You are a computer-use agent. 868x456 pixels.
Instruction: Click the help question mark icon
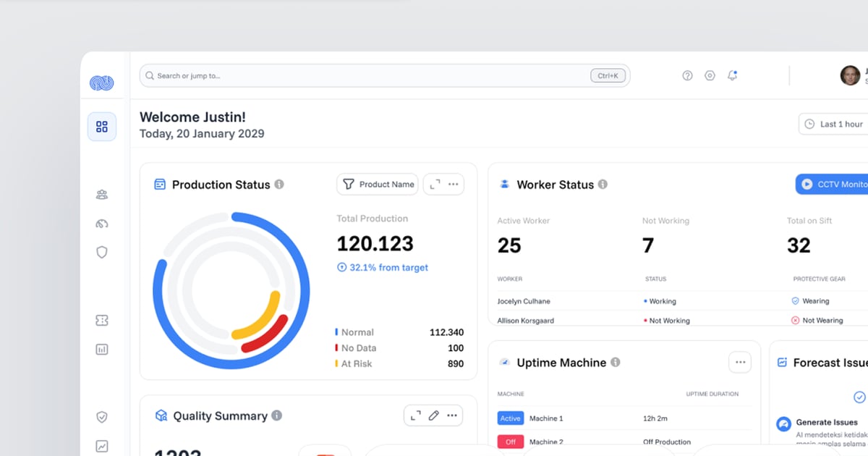(x=687, y=76)
